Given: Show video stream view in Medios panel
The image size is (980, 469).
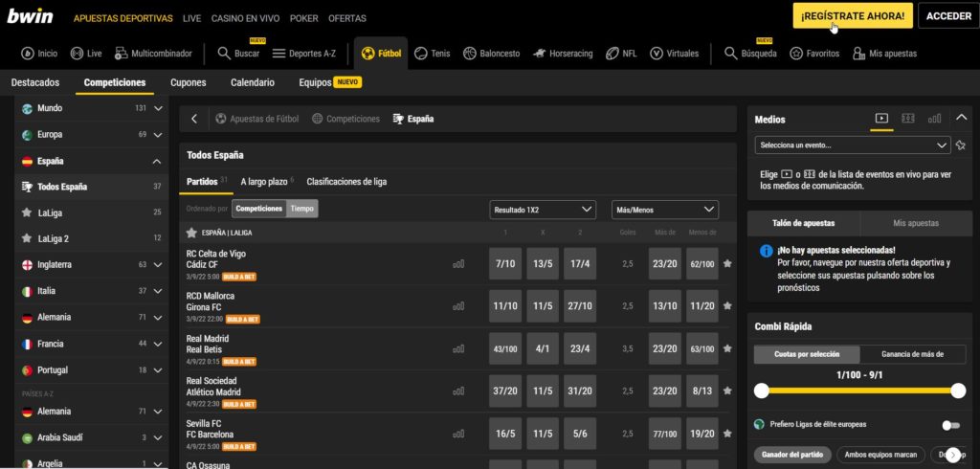Looking at the screenshot, I should 881,118.
